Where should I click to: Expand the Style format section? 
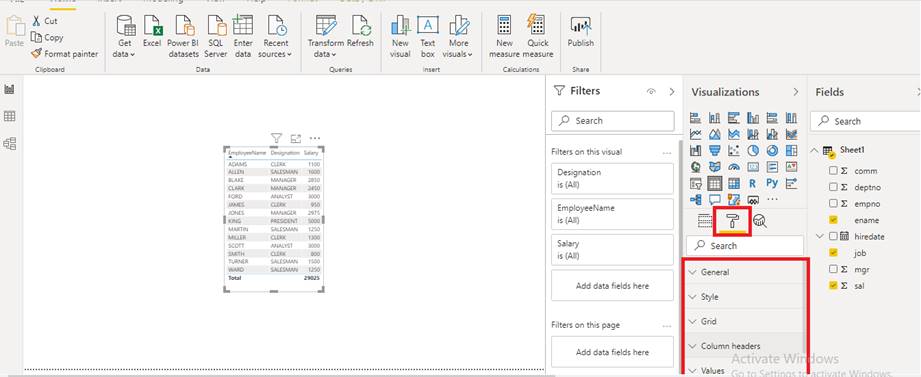click(745, 297)
